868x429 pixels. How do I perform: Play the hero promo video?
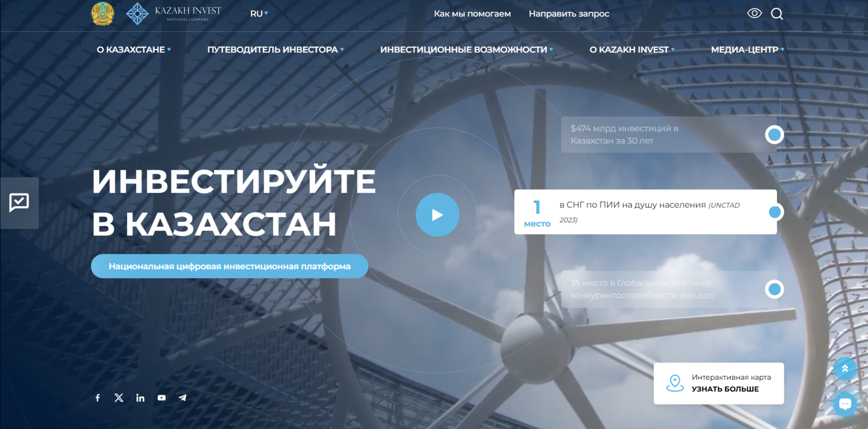(437, 214)
